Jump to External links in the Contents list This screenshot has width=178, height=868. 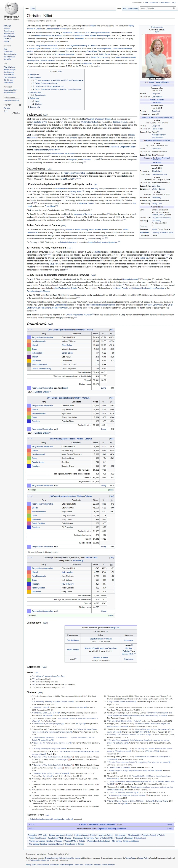pyautogui.click(x=35, y=107)
